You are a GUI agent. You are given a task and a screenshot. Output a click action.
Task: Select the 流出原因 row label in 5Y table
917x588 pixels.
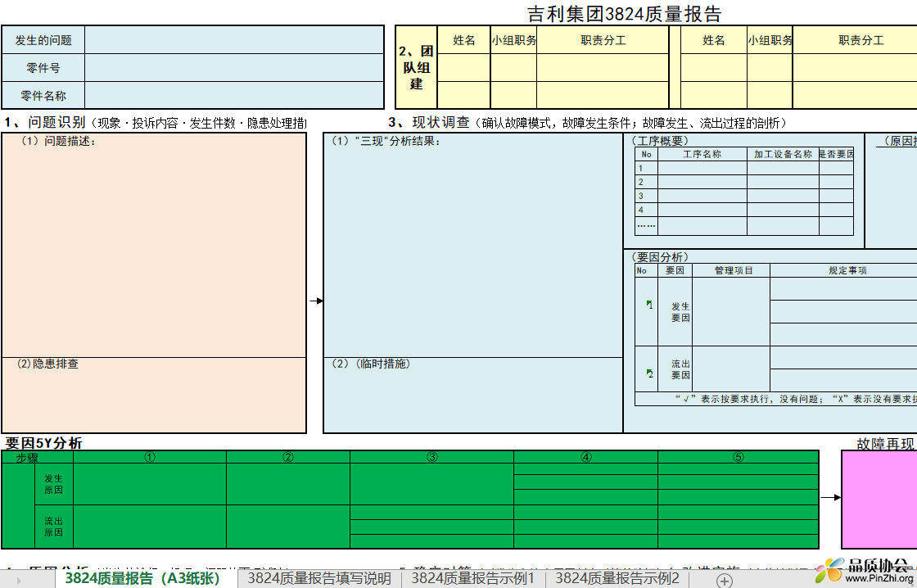point(54,527)
